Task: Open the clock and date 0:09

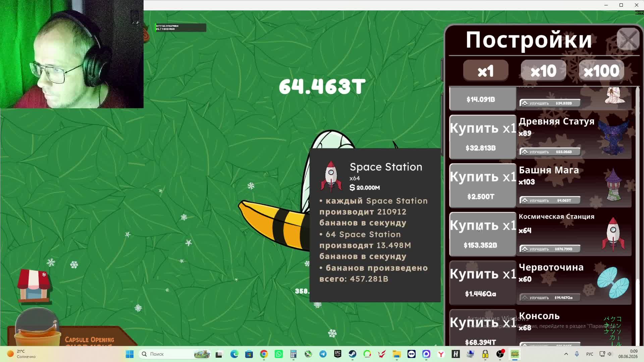Action: point(628,354)
